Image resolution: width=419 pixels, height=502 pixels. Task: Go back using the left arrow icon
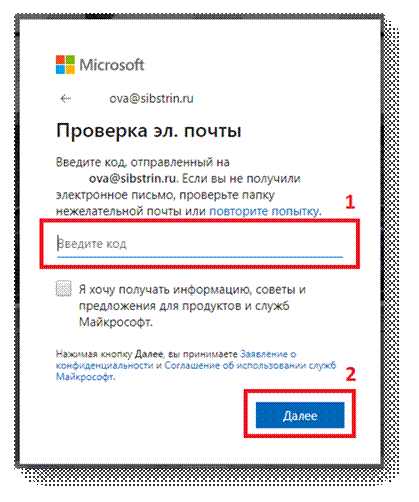(65, 98)
